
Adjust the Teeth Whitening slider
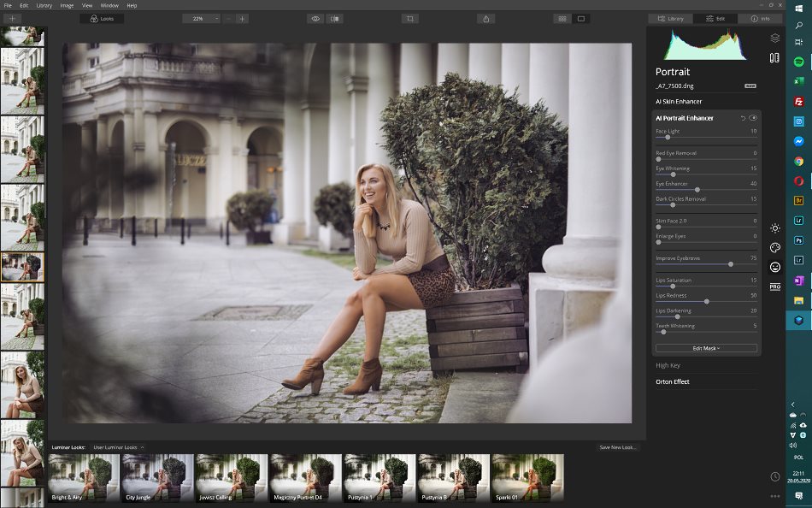click(663, 332)
